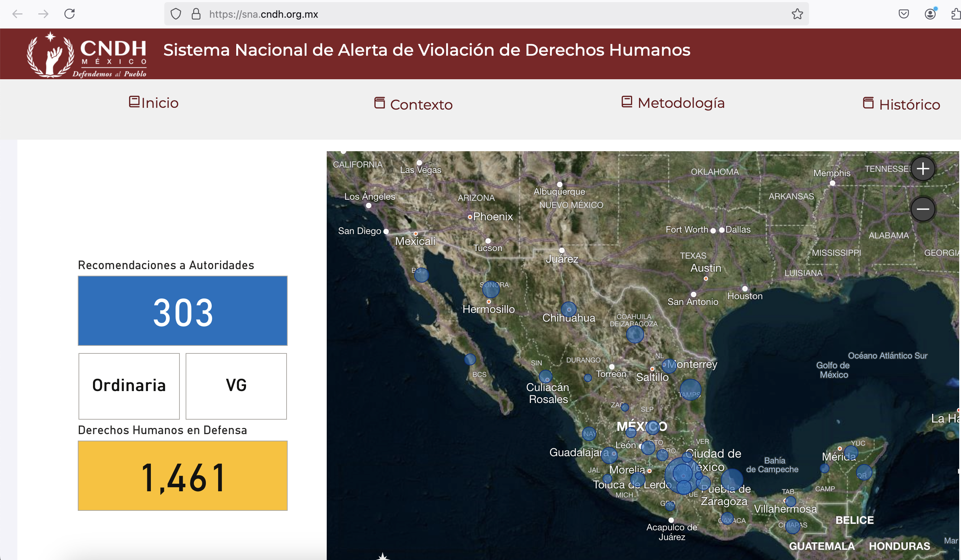This screenshot has height=560, width=961.
Task: Click the browser back arrow
Action: [x=17, y=14]
